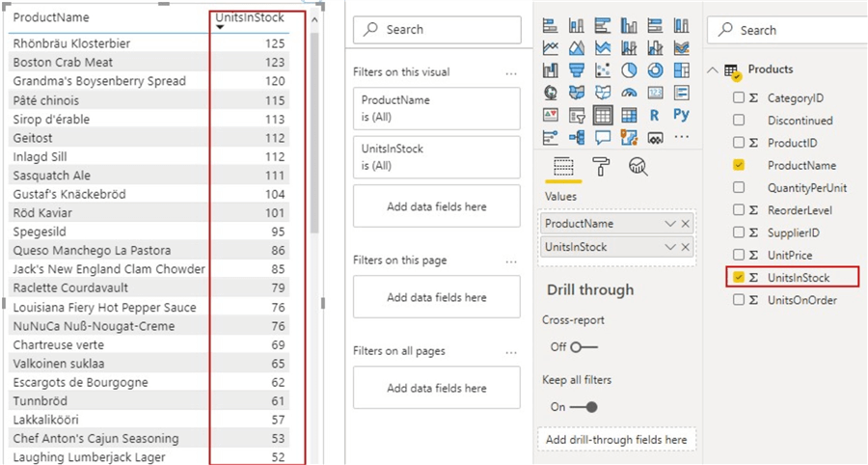Click the Filters pane Search box
Screen dimensions: 868x465
437,30
